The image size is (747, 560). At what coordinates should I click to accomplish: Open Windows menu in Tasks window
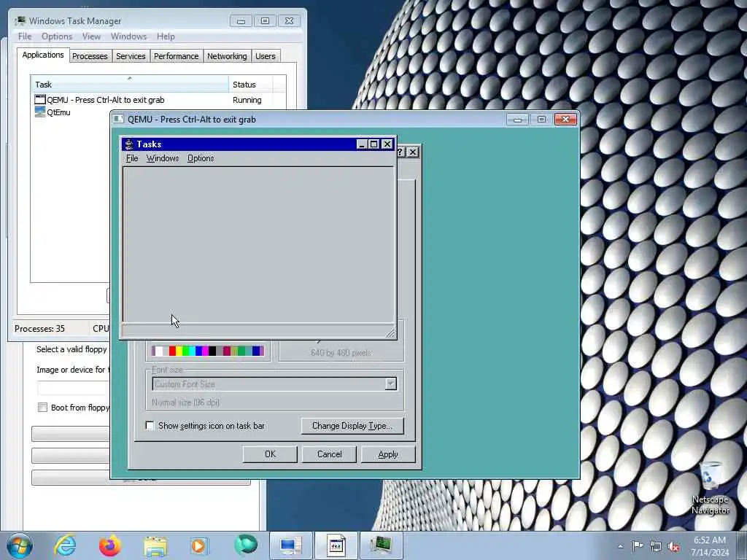point(163,158)
